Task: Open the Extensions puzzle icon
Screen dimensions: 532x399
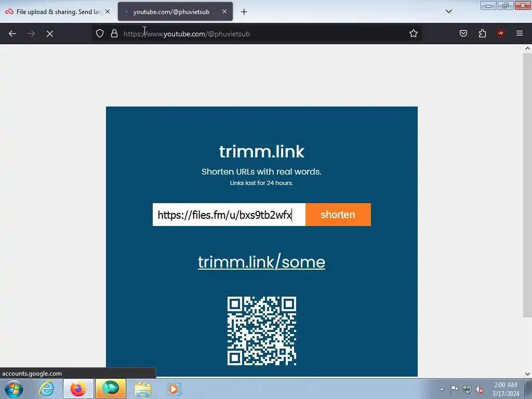Action: pos(482,33)
